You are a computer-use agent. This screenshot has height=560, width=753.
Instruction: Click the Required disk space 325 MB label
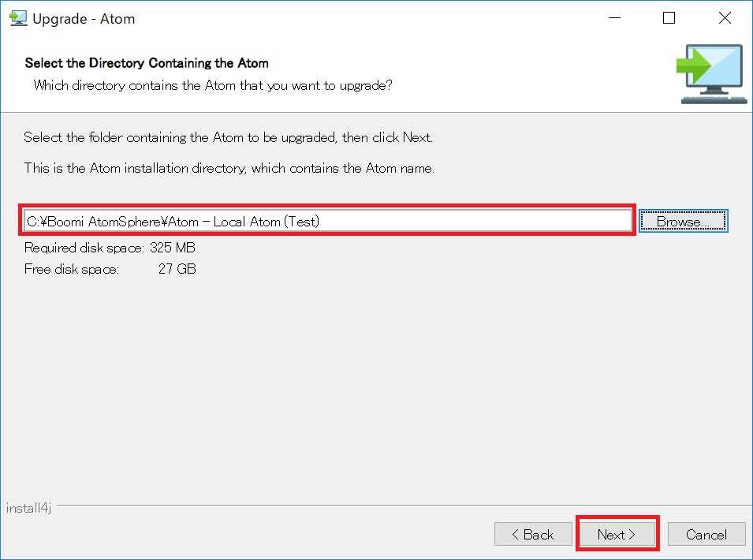click(109, 247)
